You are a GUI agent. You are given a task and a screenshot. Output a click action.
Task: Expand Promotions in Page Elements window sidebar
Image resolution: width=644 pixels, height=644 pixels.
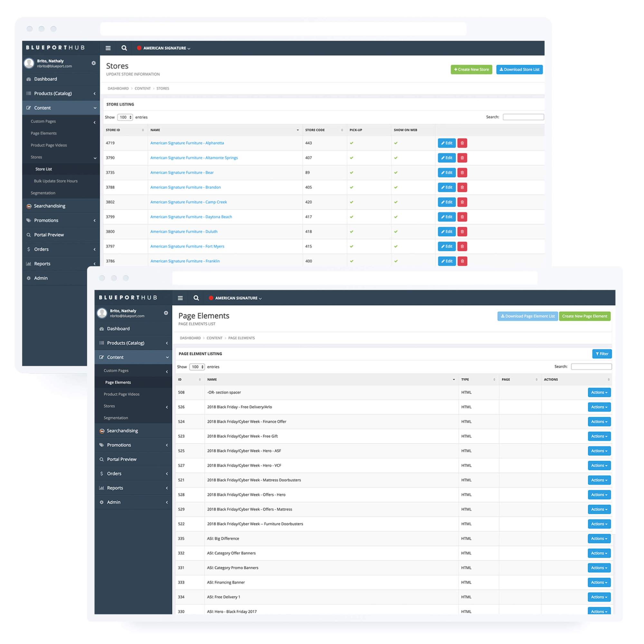133,445
